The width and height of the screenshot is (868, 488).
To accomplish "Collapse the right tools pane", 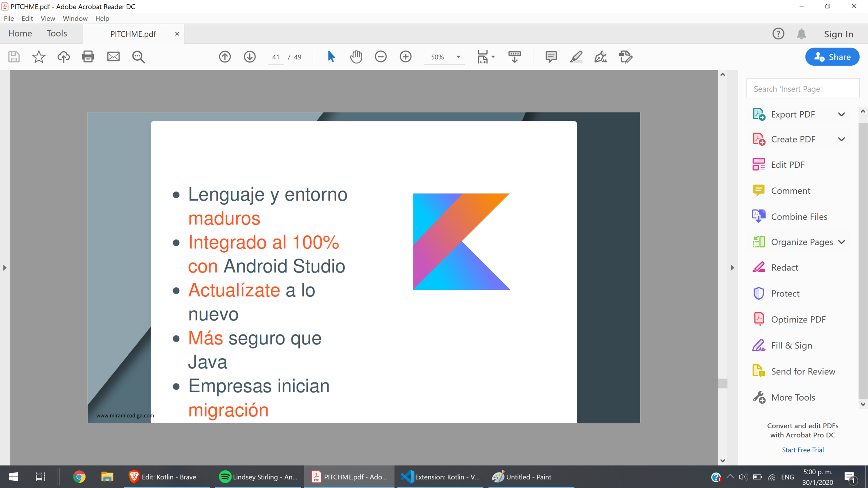I will click(x=732, y=268).
